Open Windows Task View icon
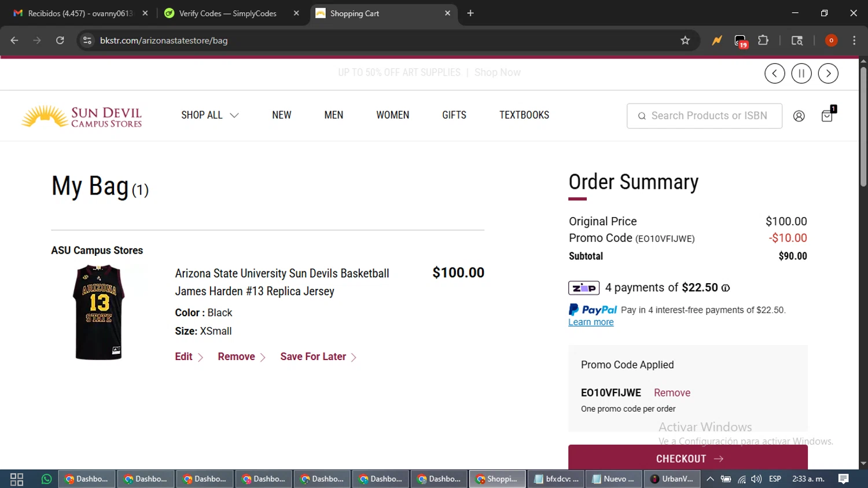The image size is (868, 488). pos(17,479)
